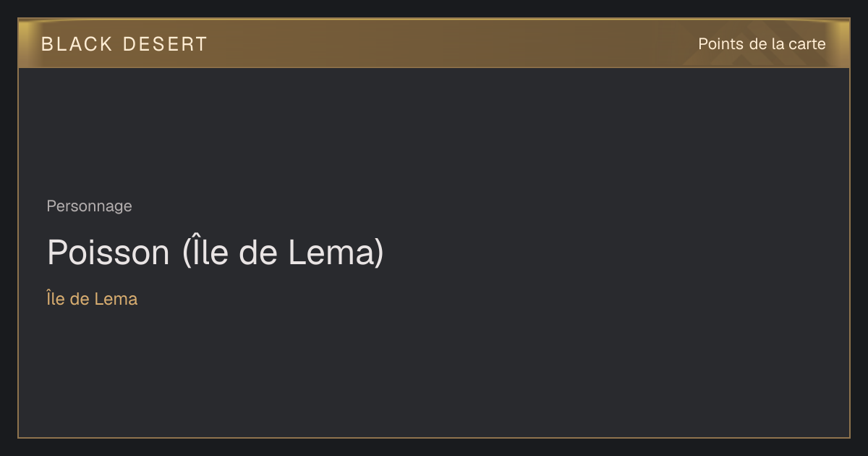Click the word Poisson in the heading
This screenshot has width=868, height=456.
(x=108, y=253)
